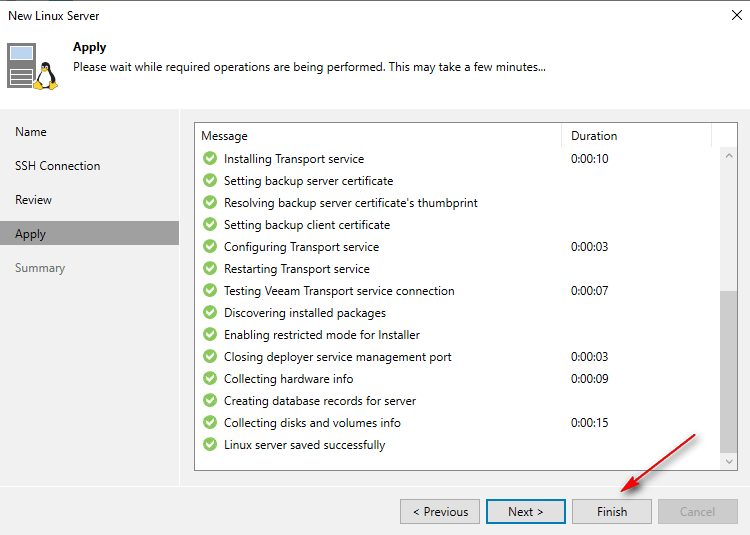This screenshot has height=535, width=750.
Task: Open the Name wizard step
Action: click(31, 132)
